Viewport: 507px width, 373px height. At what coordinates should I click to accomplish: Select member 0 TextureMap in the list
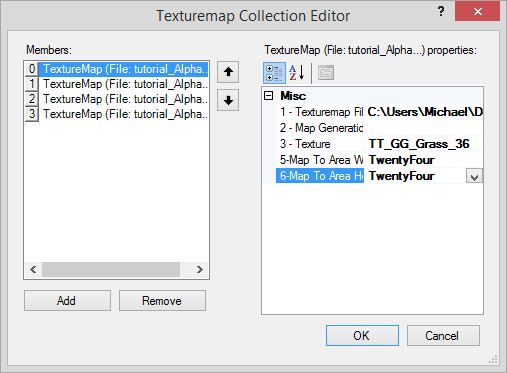(x=117, y=69)
